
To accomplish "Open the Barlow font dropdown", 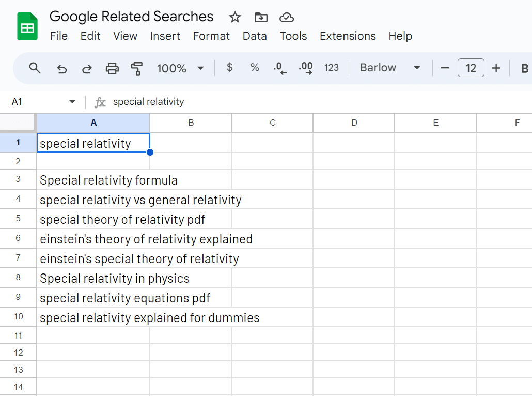I will click(390, 68).
